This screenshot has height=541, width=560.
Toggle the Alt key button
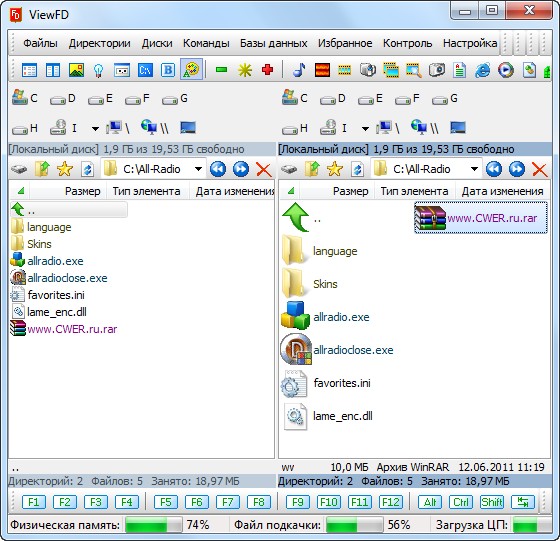tap(430, 502)
